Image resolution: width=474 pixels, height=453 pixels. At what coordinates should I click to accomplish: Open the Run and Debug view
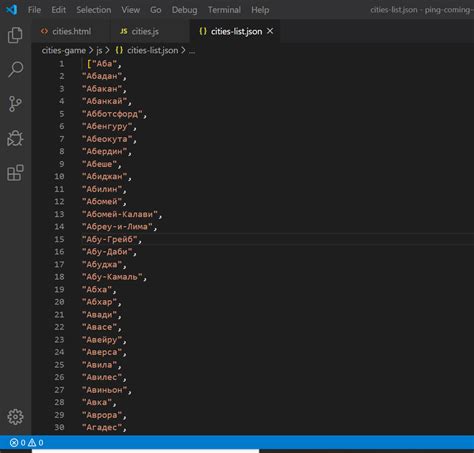pos(15,138)
